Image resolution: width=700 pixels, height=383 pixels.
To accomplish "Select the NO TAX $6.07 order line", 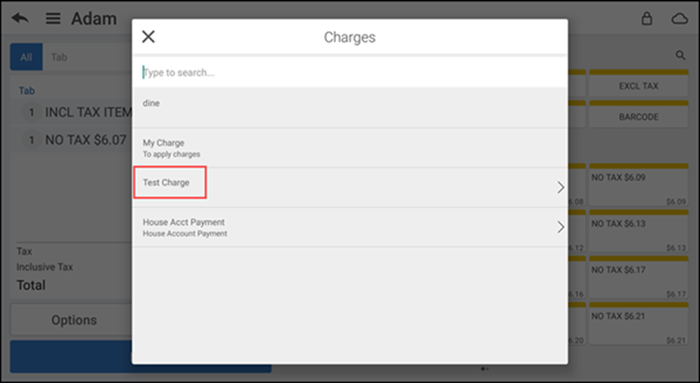I will (71, 140).
